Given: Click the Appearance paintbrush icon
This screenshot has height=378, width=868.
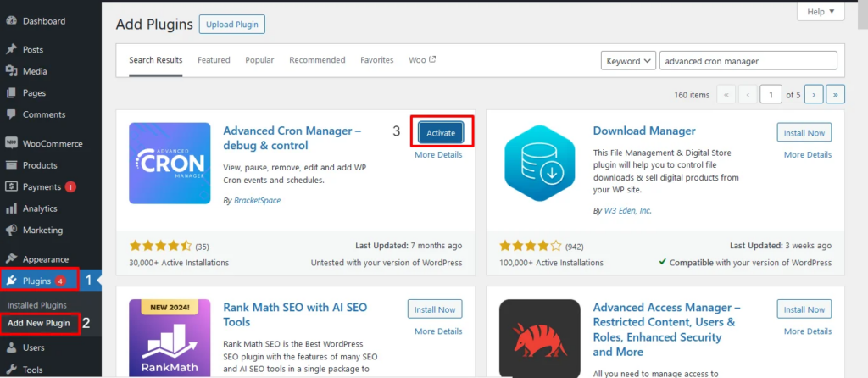Looking at the screenshot, I should click(x=11, y=259).
